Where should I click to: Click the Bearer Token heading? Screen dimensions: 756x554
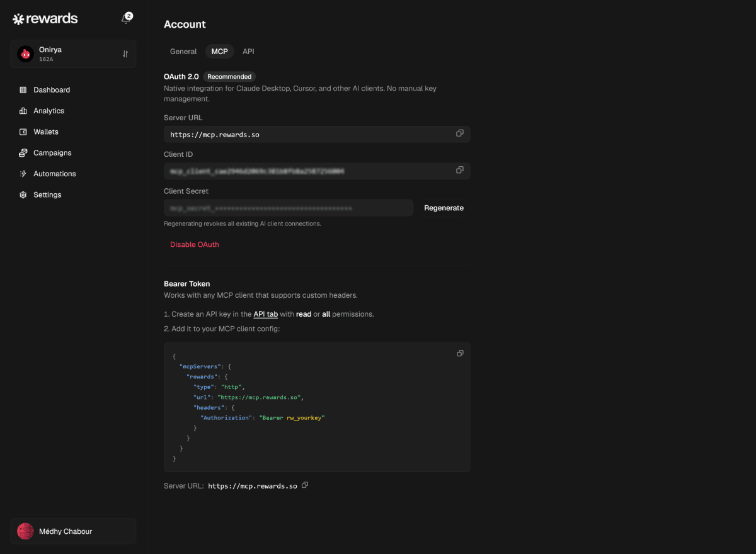(187, 284)
